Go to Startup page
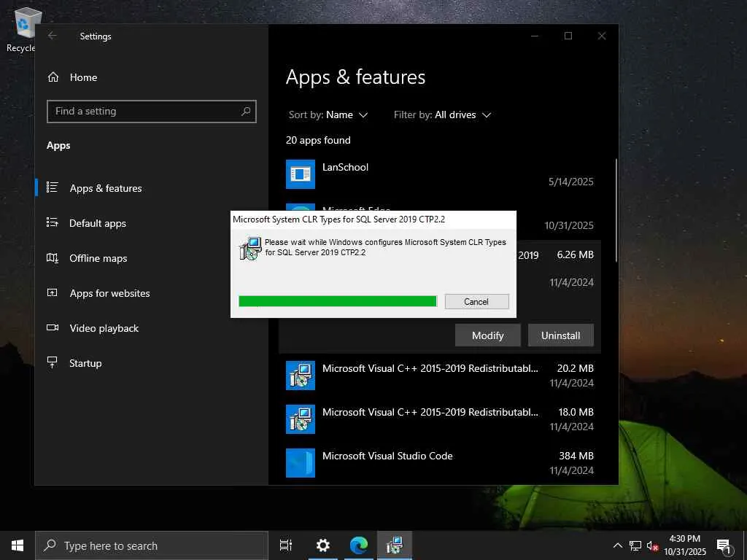Image resolution: width=747 pixels, height=560 pixels. coord(85,363)
